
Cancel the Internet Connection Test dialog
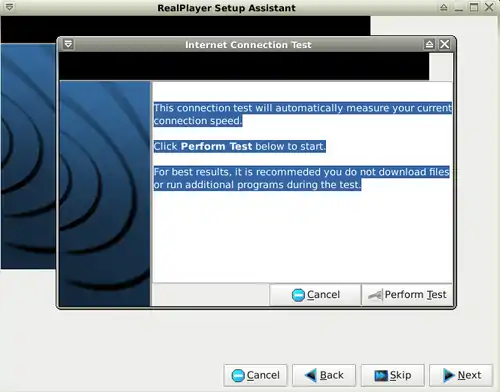point(315,295)
